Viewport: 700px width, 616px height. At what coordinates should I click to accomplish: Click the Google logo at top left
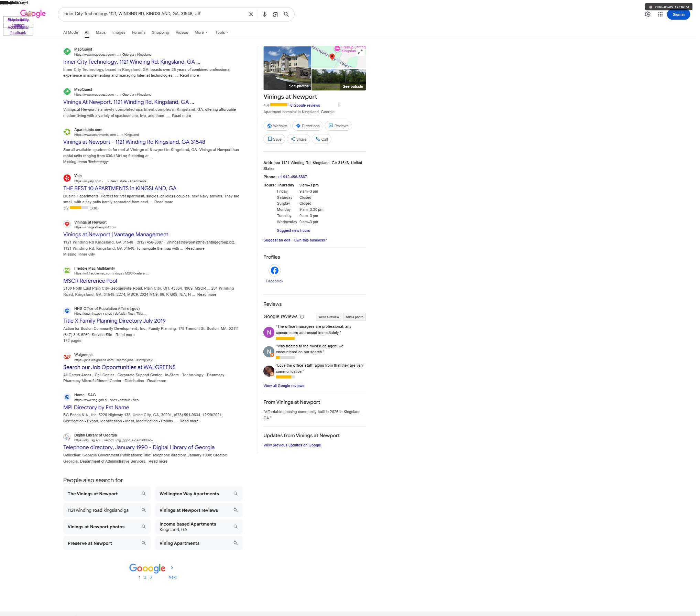coord(33,14)
